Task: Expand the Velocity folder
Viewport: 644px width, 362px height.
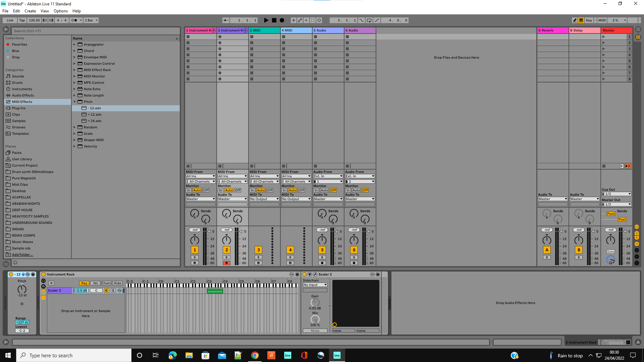Action: [74, 146]
